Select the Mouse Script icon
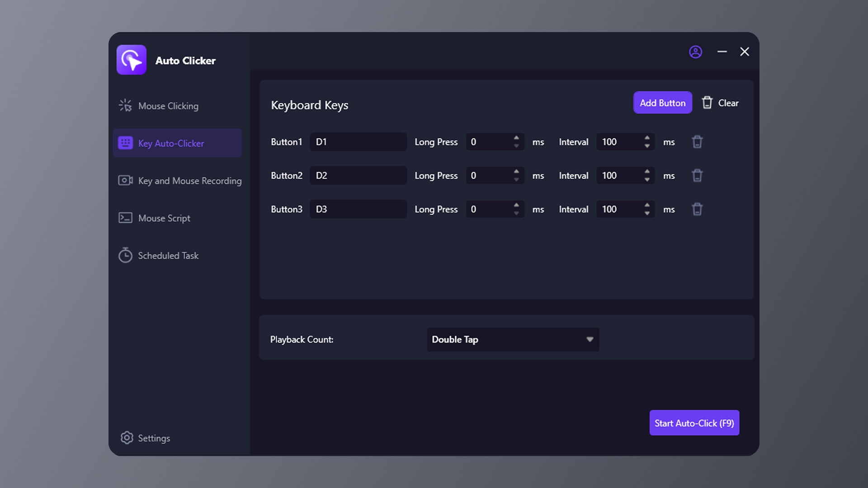This screenshot has height=488, width=868. [125, 218]
